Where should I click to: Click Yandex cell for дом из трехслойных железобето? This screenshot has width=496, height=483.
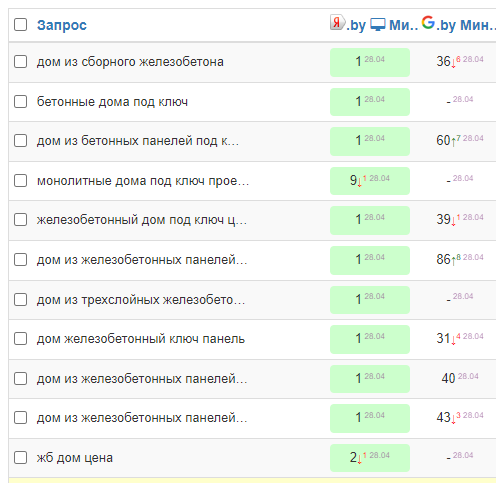point(370,300)
